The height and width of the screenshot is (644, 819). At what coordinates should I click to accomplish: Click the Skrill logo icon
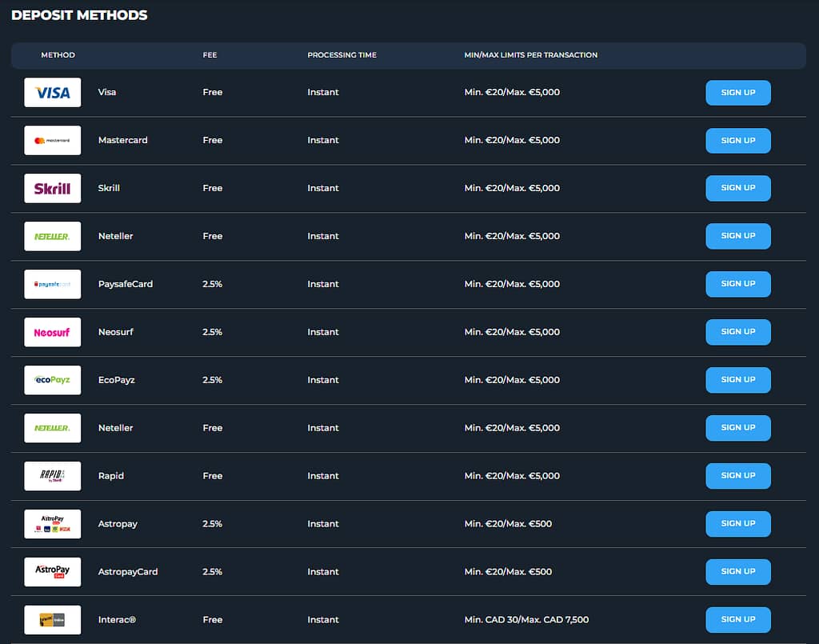pyautogui.click(x=52, y=188)
